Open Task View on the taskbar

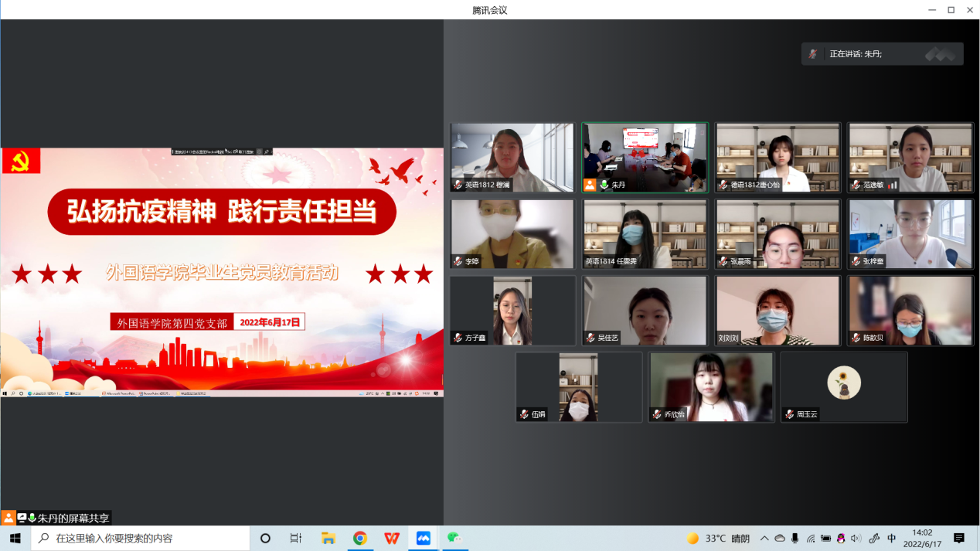[x=296, y=539]
